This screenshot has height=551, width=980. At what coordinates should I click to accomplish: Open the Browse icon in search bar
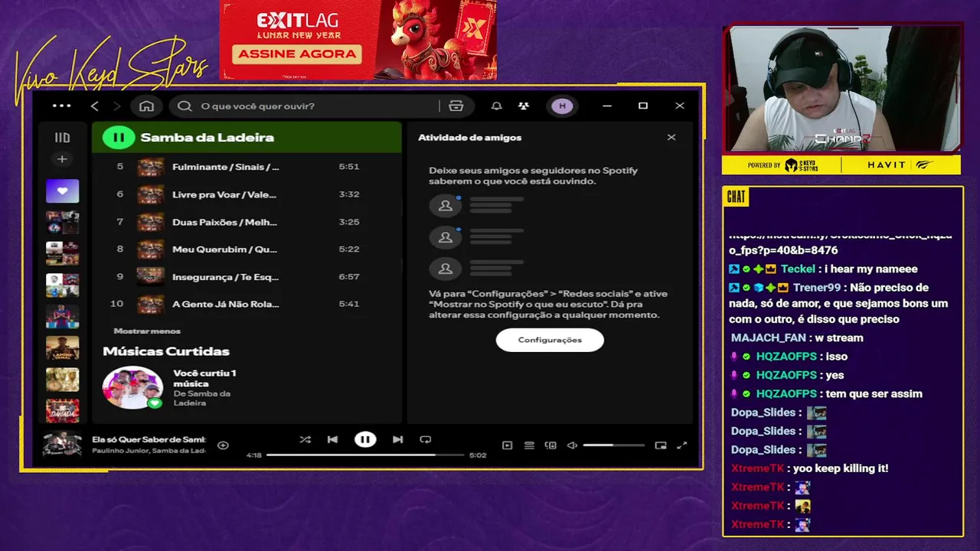pyautogui.click(x=456, y=106)
